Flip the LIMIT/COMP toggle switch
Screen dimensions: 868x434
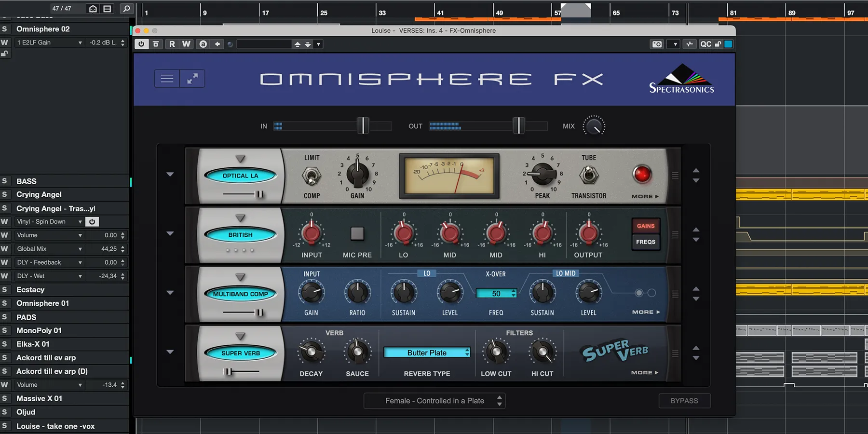(x=312, y=176)
